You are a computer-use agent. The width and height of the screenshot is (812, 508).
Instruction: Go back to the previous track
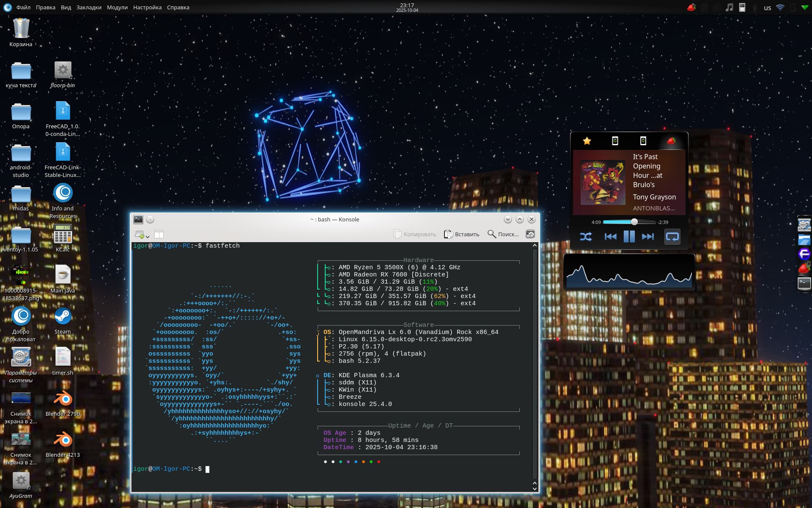point(610,237)
